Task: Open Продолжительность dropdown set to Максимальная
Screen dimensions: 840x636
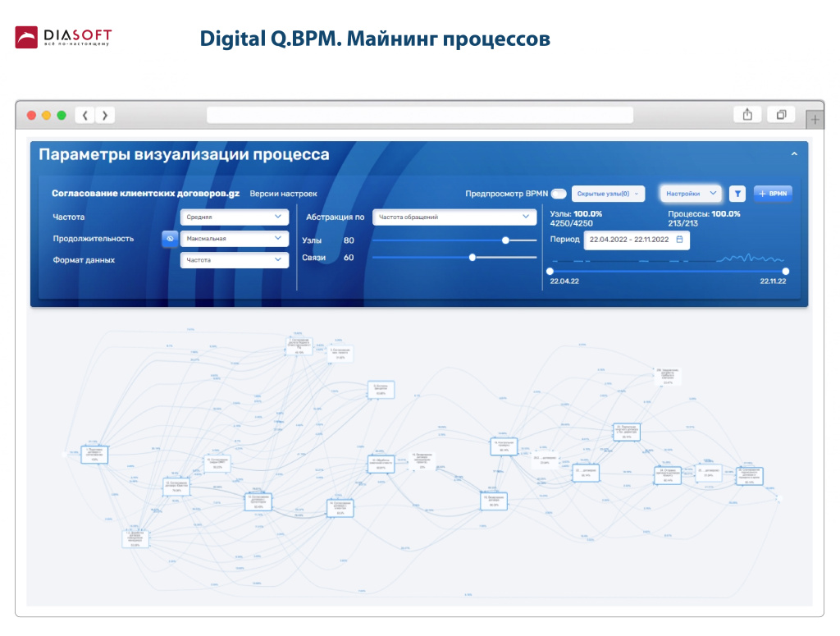Action: point(234,239)
